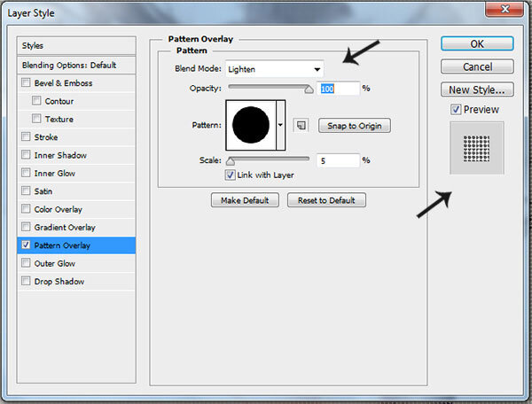Open the pattern picker dropdown arrow
The image size is (532, 404).
[x=280, y=125]
